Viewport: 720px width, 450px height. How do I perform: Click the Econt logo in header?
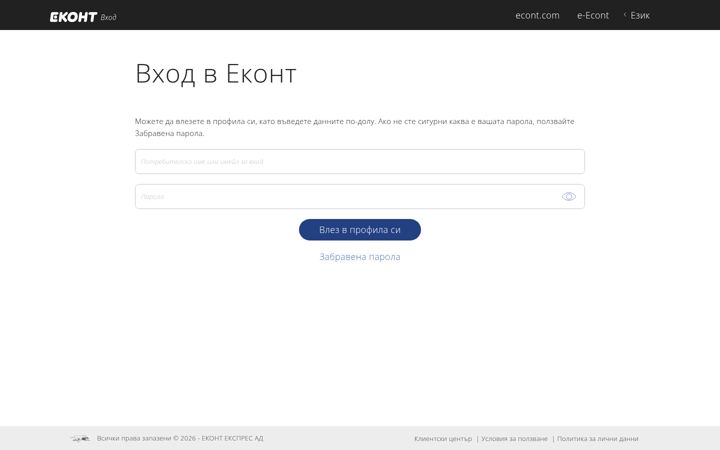pos(73,17)
